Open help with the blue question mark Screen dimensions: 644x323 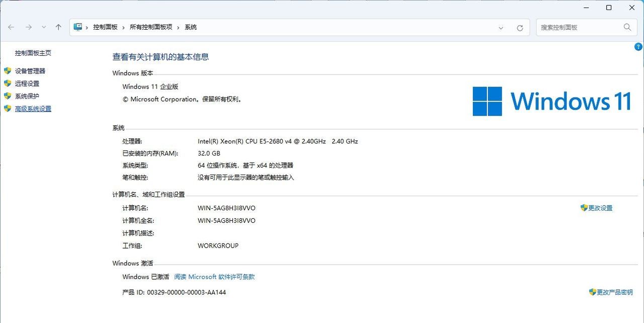click(x=639, y=47)
